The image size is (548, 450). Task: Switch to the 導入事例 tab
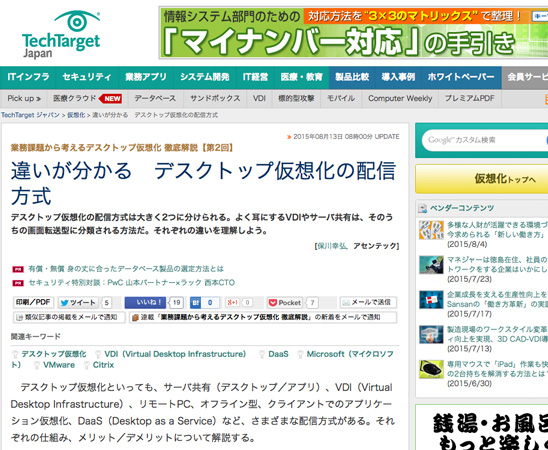(x=398, y=77)
